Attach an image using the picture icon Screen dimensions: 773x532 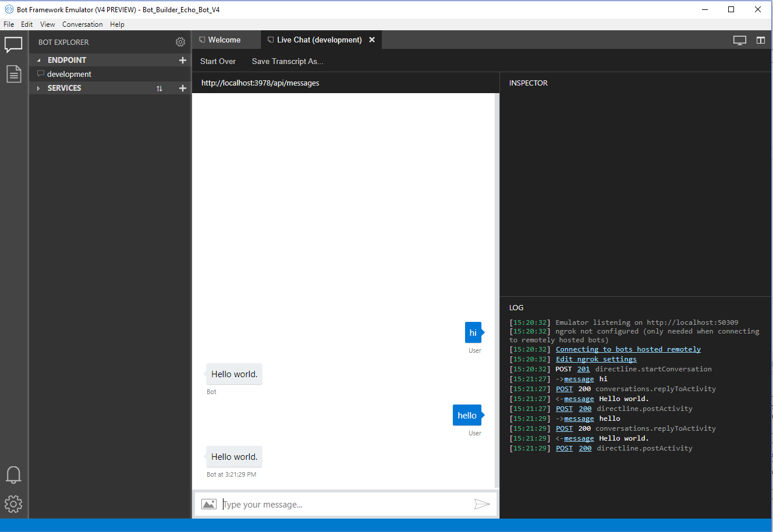(x=208, y=503)
